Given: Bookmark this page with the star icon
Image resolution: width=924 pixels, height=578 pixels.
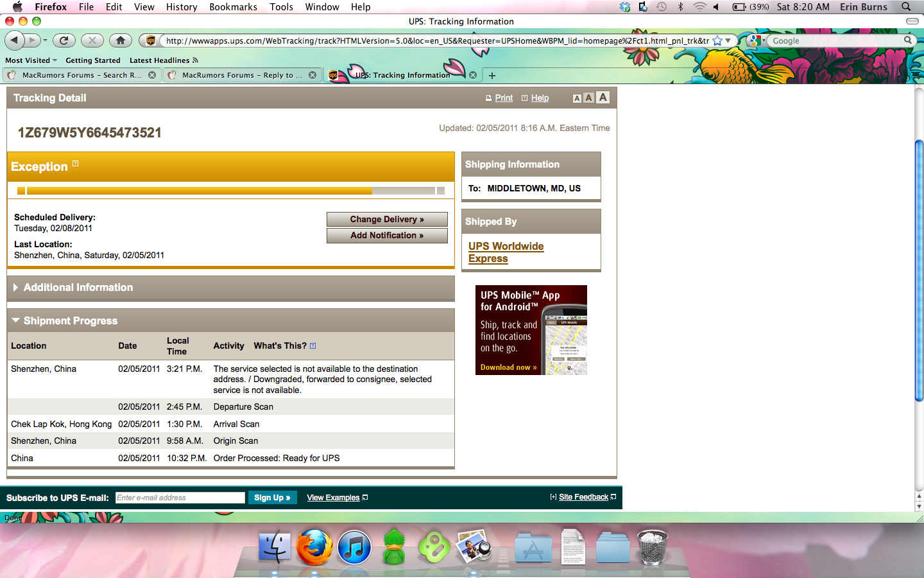Looking at the screenshot, I should pos(717,40).
